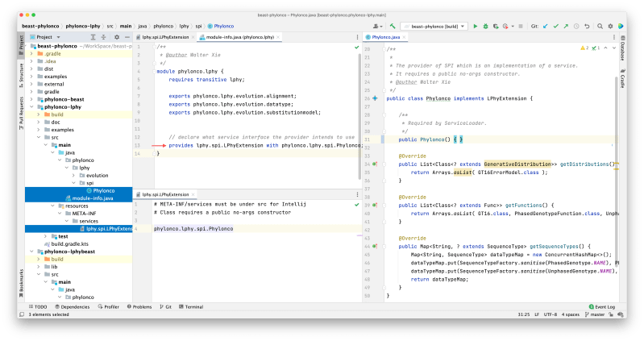
Task: Toggle the Gradle side tool window
Action: tap(623, 77)
